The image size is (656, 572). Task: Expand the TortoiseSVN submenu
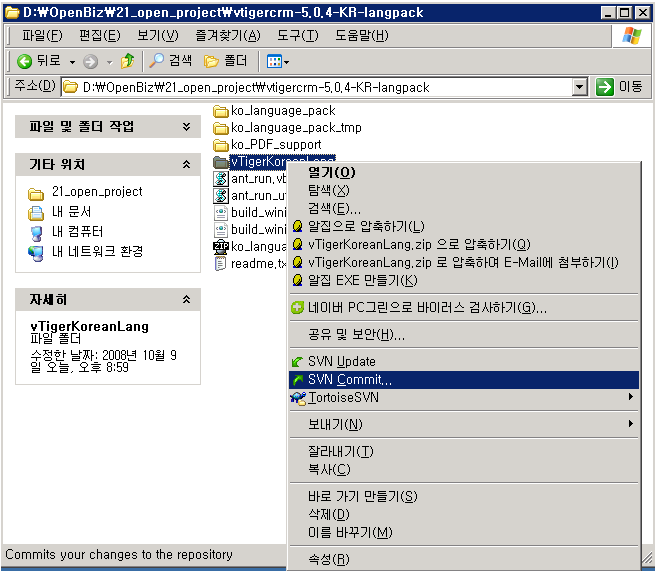pos(464,397)
